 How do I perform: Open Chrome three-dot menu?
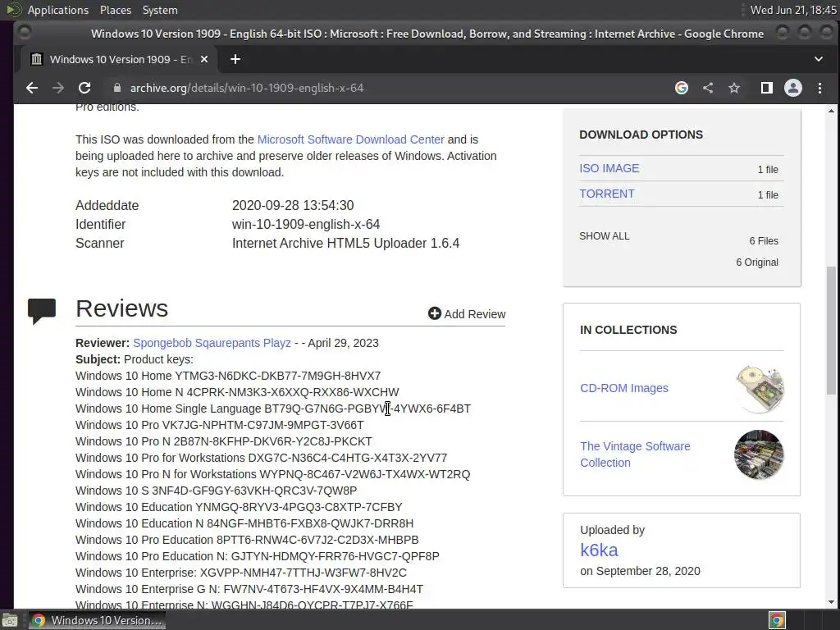click(819, 88)
